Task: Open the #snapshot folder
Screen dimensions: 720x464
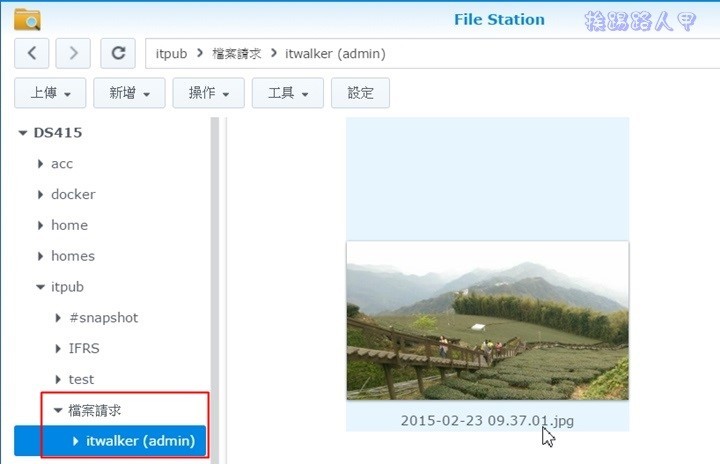Action: point(103,318)
